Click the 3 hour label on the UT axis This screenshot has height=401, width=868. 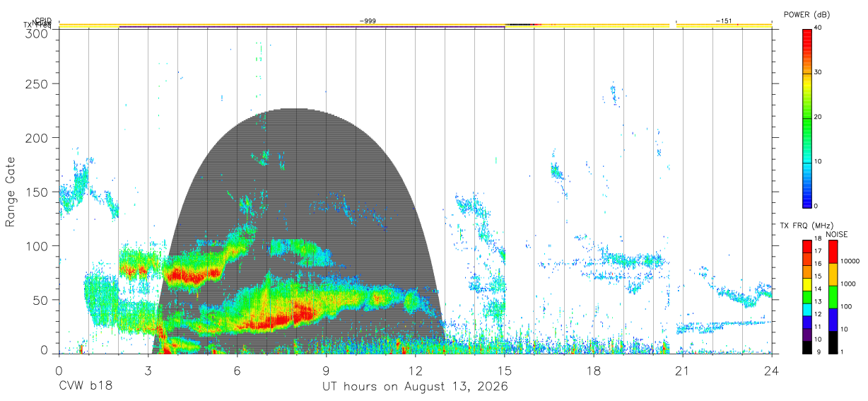tap(148, 370)
